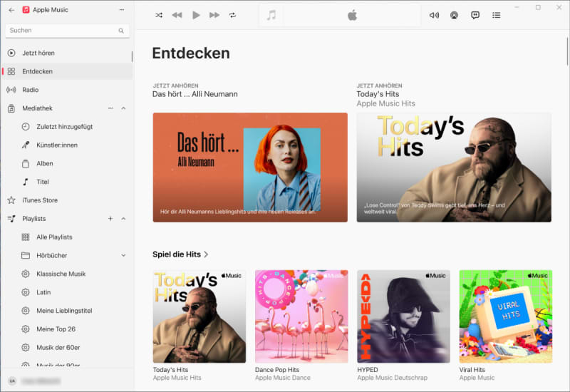The height and width of the screenshot is (392, 570).
Task: Open Mediathek more options dots
Action: pos(110,108)
